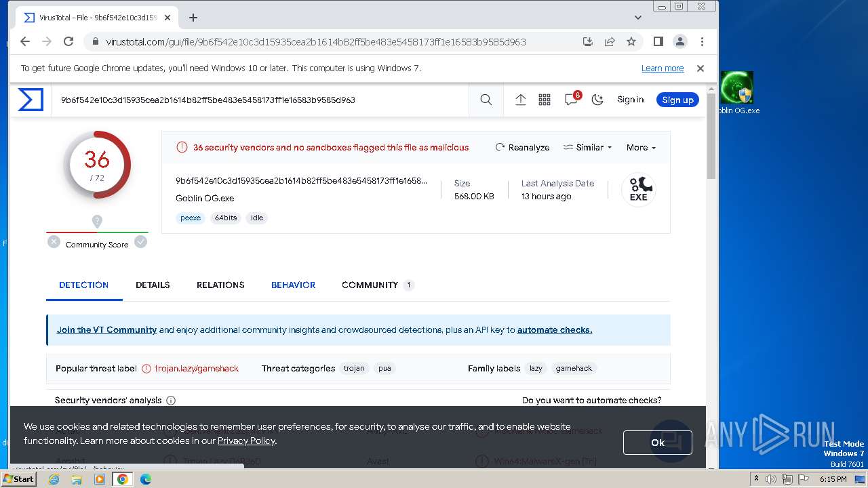Bookmark this page with star icon
The image size is (868, 488).
pos(631,41)
